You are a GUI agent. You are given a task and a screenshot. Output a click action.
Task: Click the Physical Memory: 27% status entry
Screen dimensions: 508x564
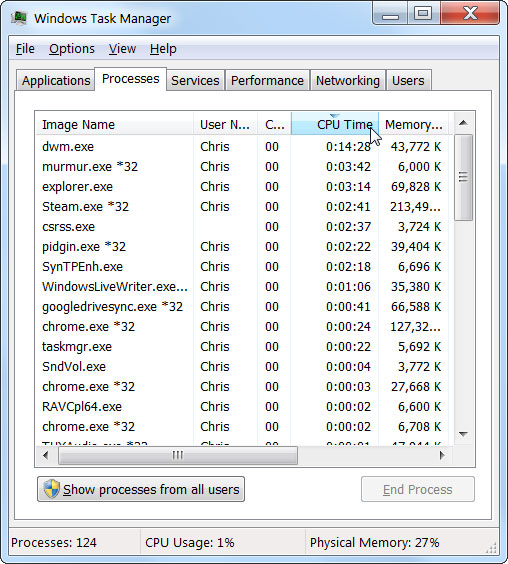tap(375, 542)
